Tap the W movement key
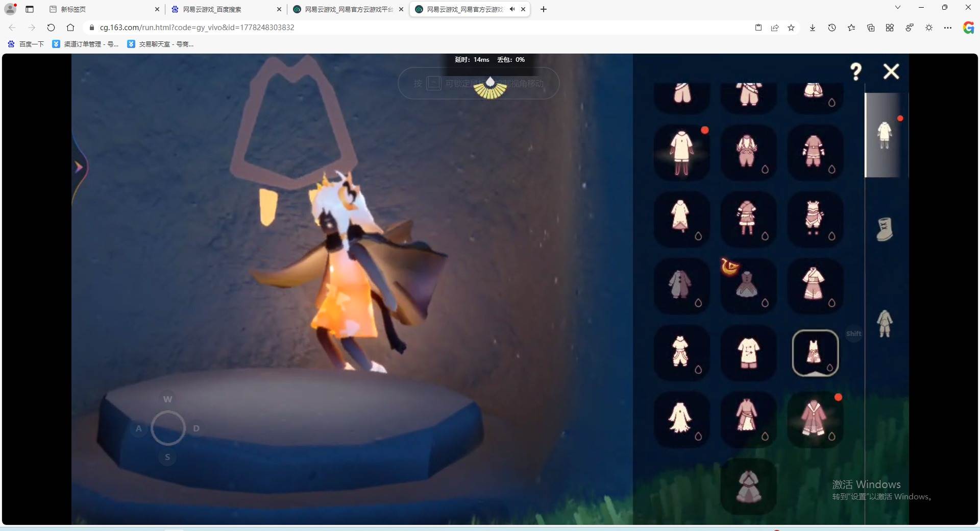The width and height of the screenshot is (980, 531). click(x=168, y=399)
